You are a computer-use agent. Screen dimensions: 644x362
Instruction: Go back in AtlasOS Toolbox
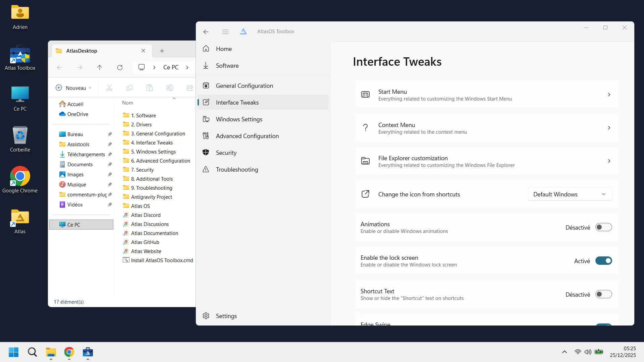point(206,32)
